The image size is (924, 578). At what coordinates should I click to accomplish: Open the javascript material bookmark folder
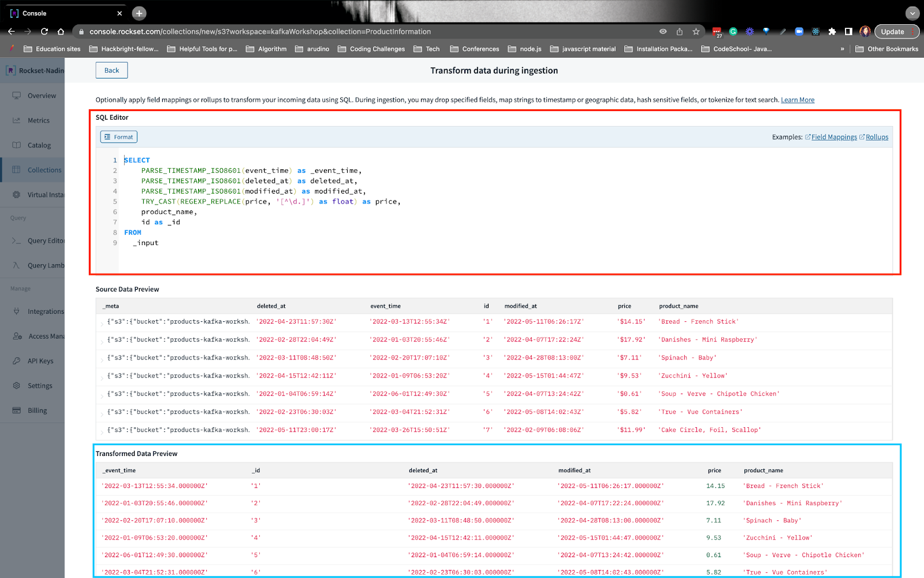(x=583, y=49)
